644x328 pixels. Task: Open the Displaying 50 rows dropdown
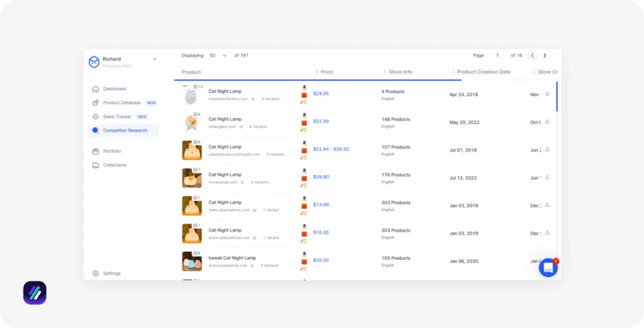pos(218,55)
